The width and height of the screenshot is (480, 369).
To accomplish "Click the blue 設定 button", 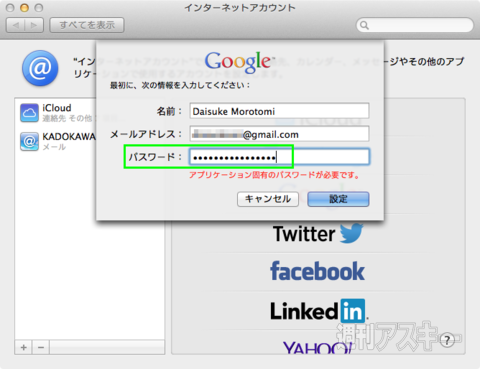I will coord(338,199).
